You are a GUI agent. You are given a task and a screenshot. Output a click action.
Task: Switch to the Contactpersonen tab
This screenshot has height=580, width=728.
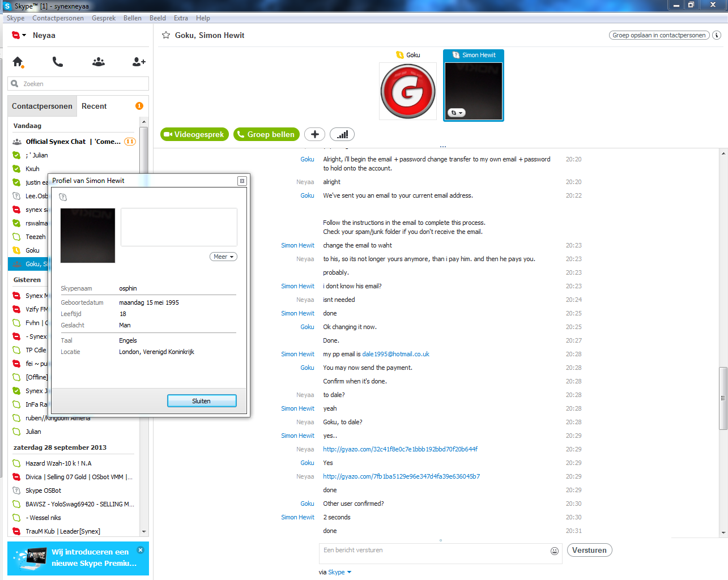pos(42,106)
